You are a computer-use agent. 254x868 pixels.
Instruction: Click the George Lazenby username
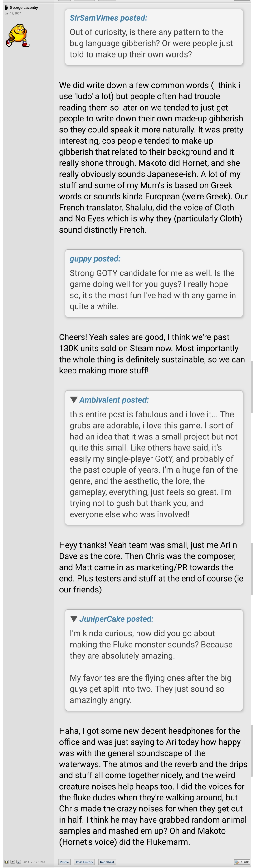(24, 7)
